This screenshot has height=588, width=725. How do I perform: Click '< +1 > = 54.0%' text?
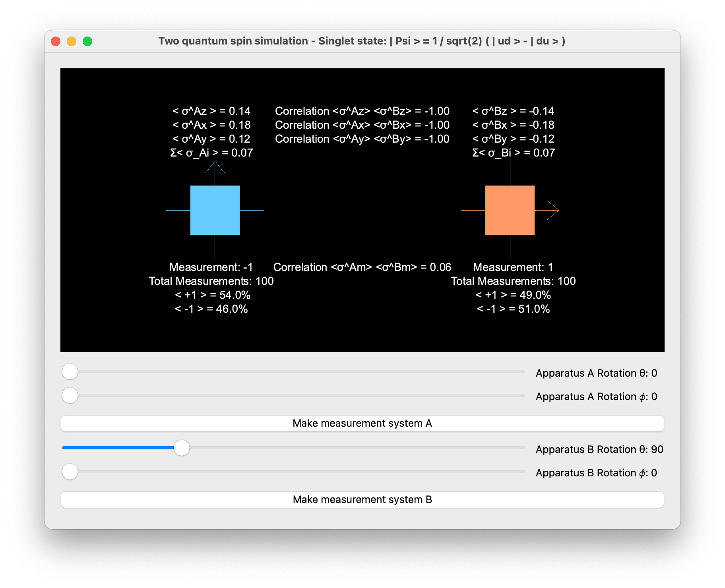213,295
